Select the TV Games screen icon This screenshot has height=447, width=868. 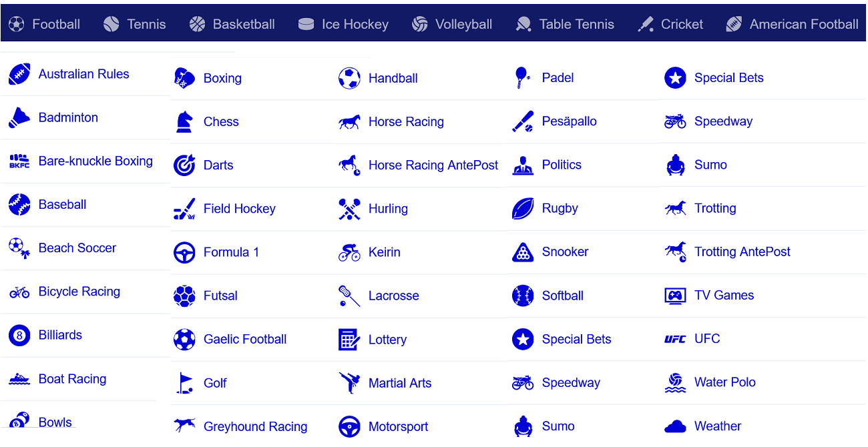(x=675, y=295)
